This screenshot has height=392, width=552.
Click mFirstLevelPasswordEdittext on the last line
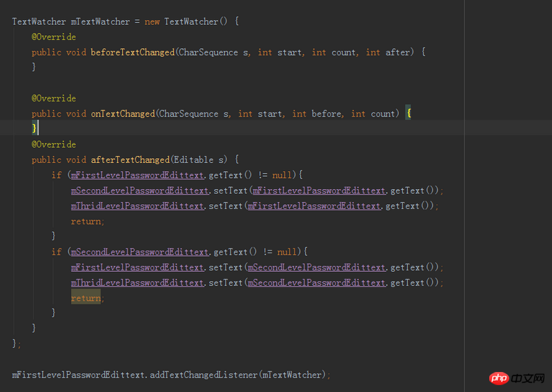coord(79,375)
